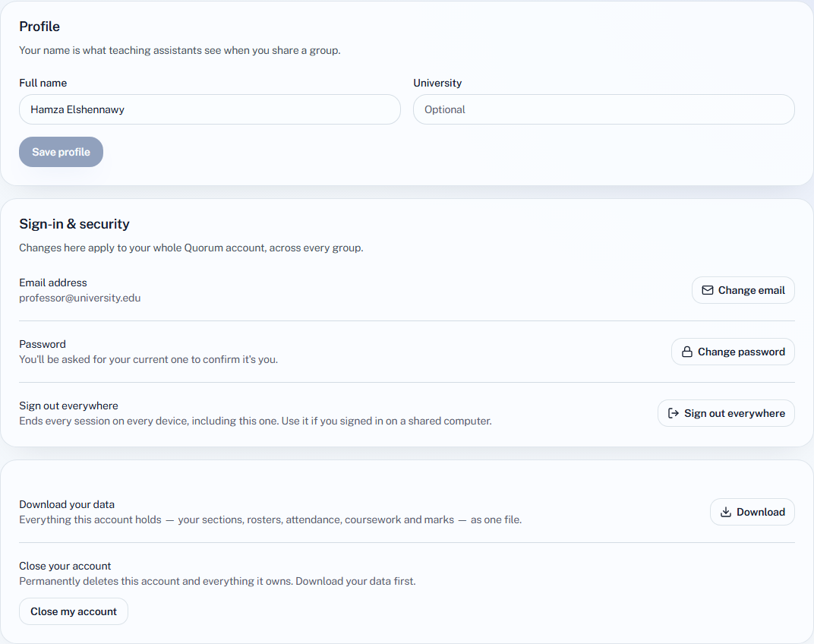
Task: Click text 'Changes here apply to your whole Quorum account'
Action: pos(143,248)
